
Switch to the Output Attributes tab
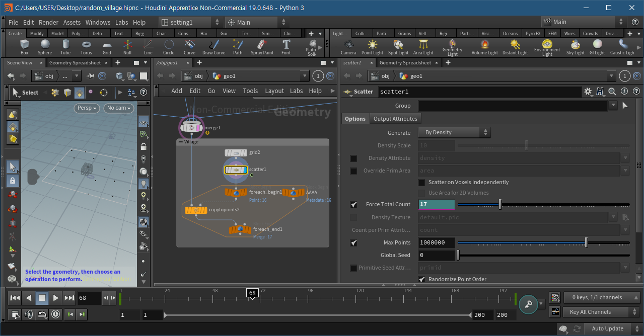tap(395, 119)
